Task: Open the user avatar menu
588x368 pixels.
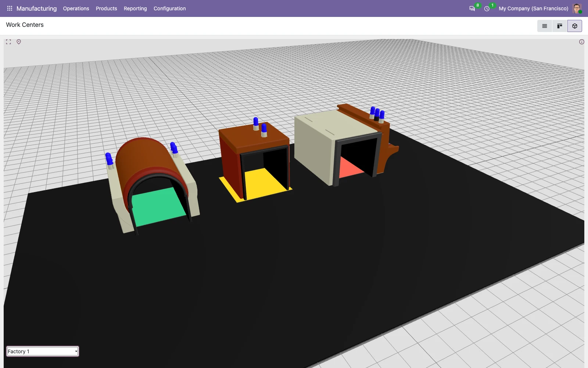Action: [577, 8]
